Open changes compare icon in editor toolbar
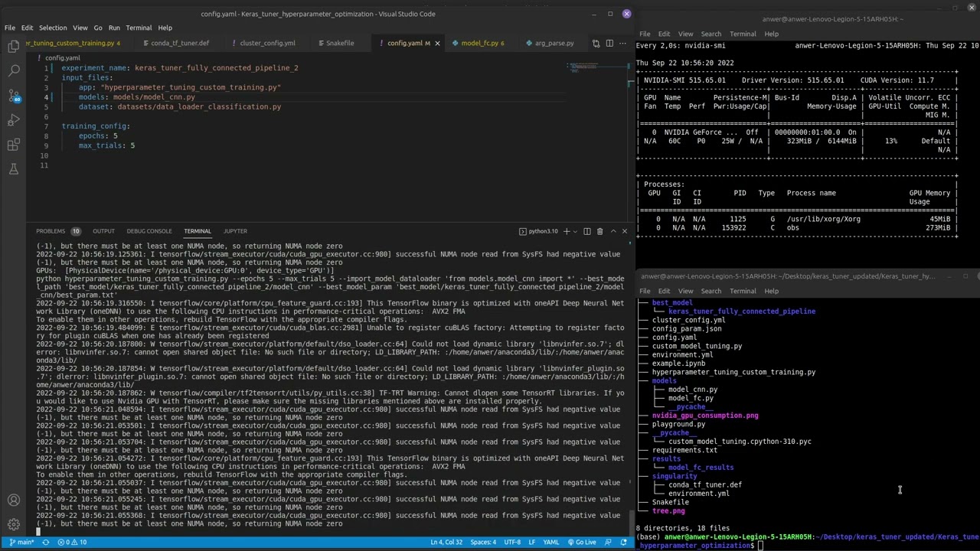 [x=596, y=43]
